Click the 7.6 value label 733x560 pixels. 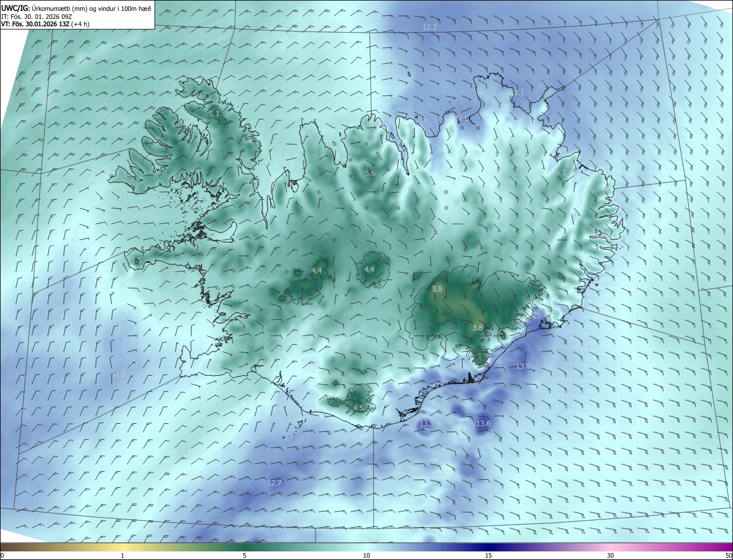pos(20,86)
